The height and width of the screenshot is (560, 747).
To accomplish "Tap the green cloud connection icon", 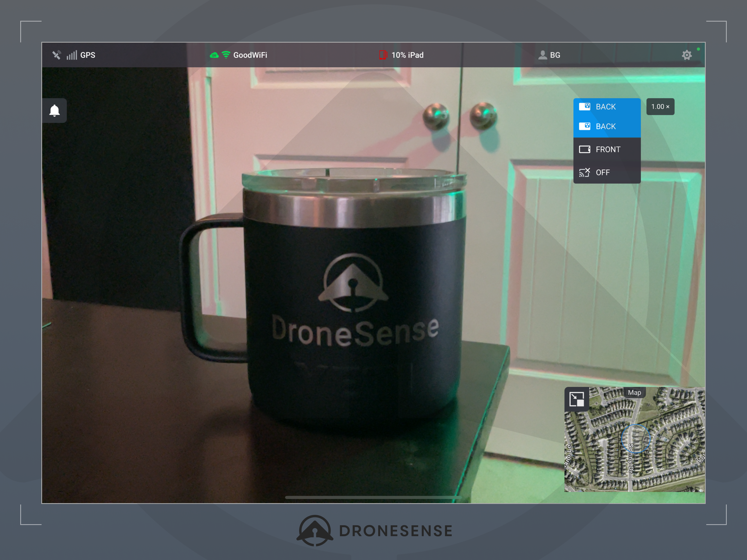I will click(214, 55).
